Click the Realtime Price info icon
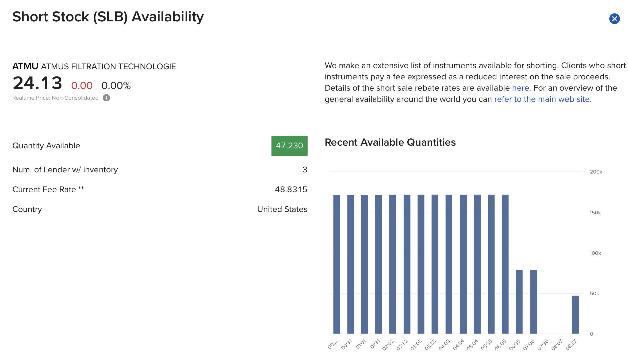 pyautogui.click(x=106, y=98)
